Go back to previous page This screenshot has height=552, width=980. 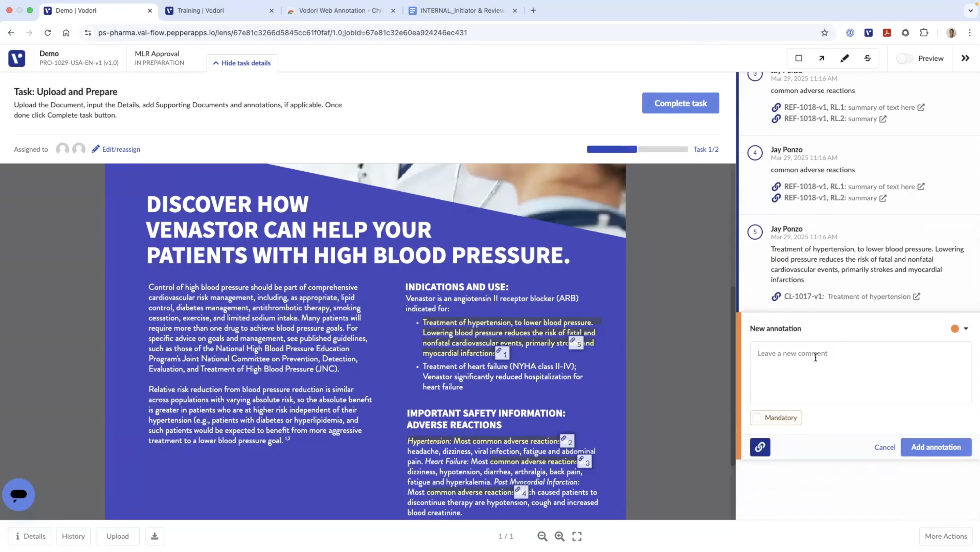[x=11, y=33]
